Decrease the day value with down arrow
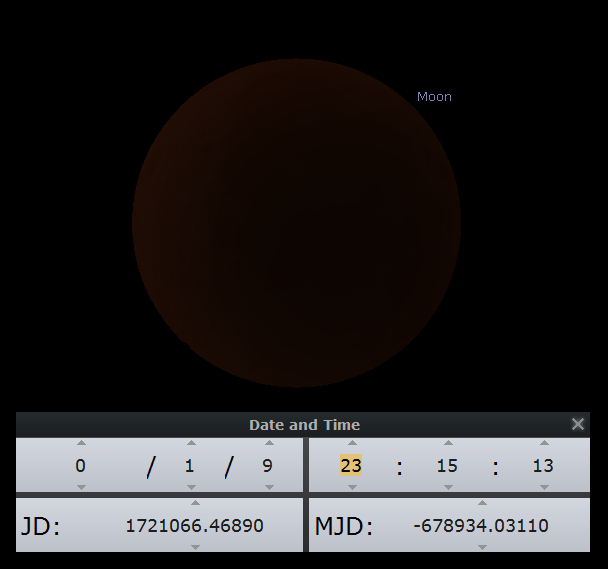This screenshot has width=608, height=569. (x=269, y=487)
